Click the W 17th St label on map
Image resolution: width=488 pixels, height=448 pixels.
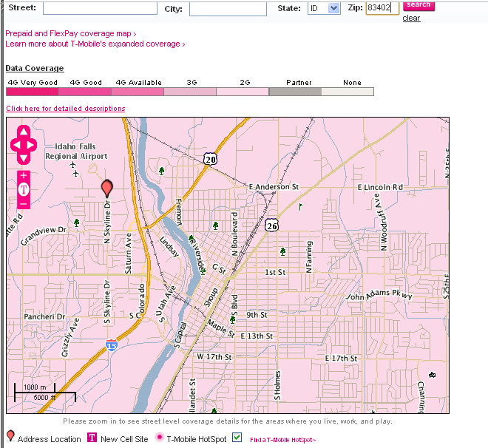(214, 356)
